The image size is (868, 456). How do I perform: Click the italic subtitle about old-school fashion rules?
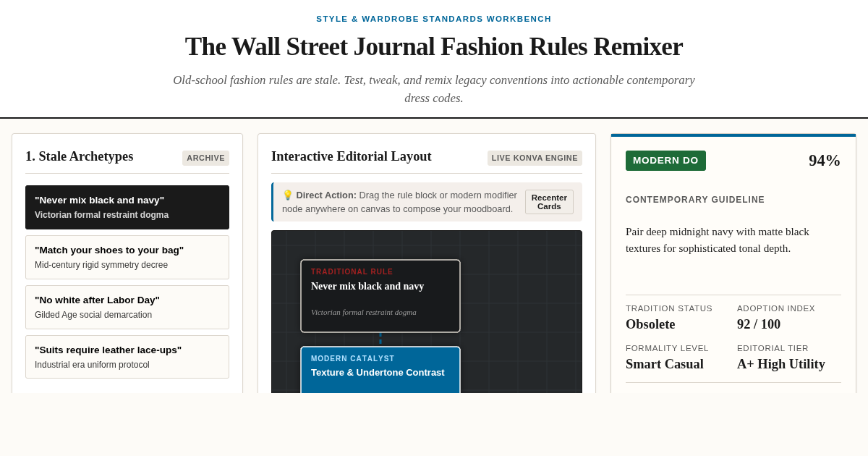click(434, 89)
